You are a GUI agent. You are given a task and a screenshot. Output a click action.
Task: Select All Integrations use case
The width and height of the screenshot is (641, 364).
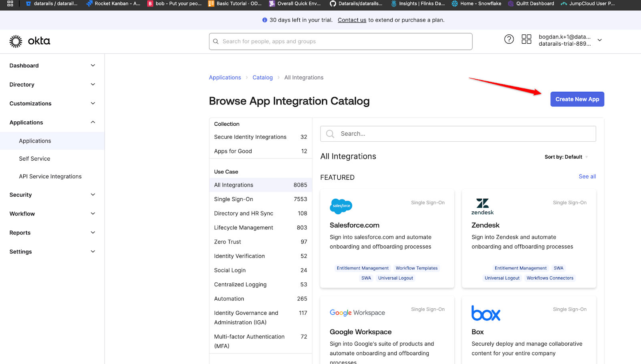coord(260,185)
